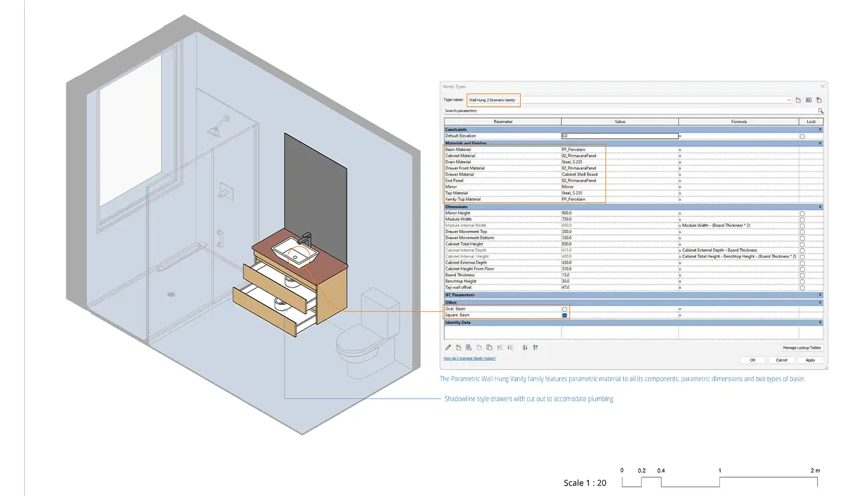Viewport: 868px width, 496px height.
Task: Collapse the Constraints section
Action: pyautogui.click(x=820, y=130)
